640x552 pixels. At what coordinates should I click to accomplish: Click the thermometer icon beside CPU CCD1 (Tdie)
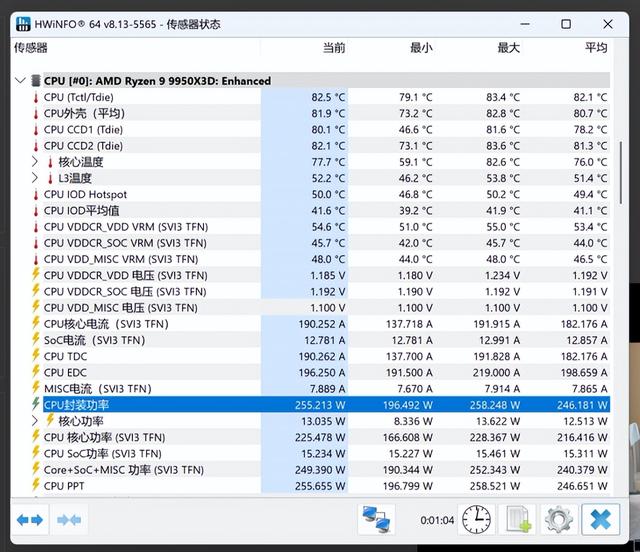(36, 129)
